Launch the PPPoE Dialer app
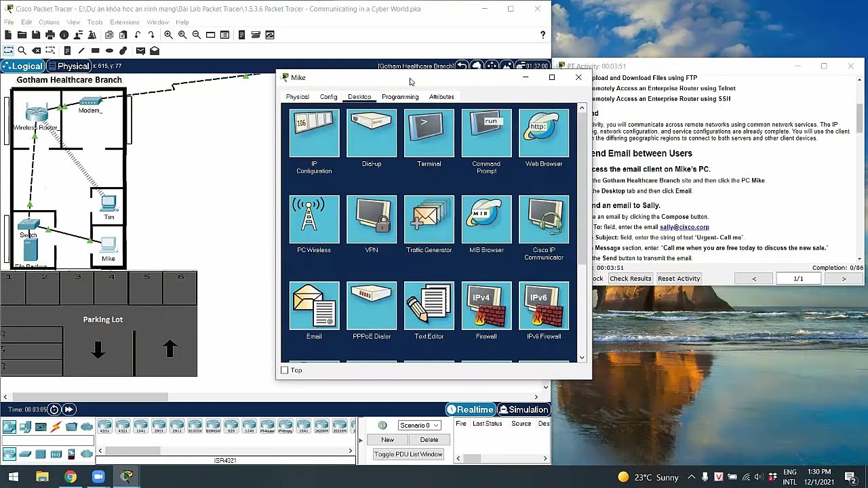 point(372,306)
